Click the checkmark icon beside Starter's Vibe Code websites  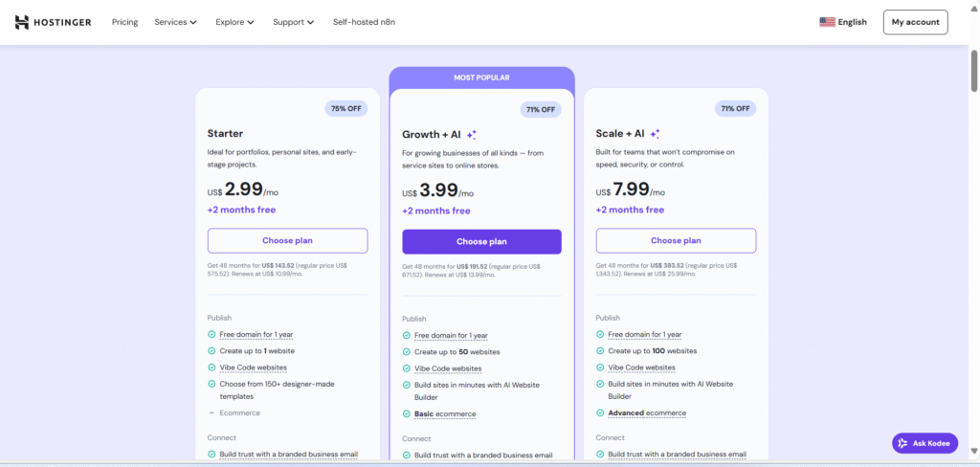tap(212, 367)
